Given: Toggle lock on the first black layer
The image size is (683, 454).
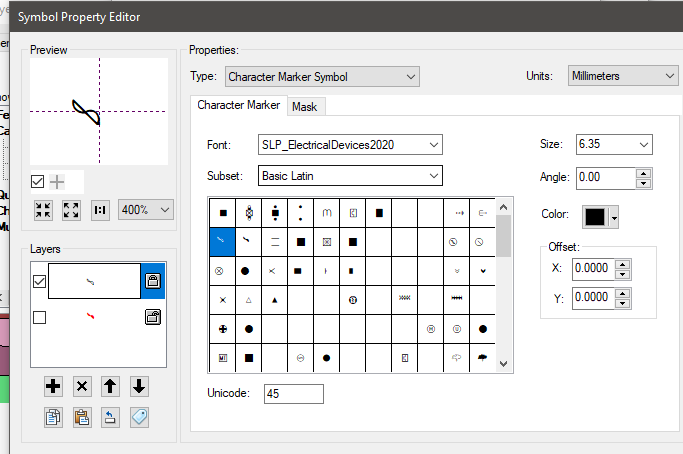Looking at the screenshot, I should click(153, 281).
